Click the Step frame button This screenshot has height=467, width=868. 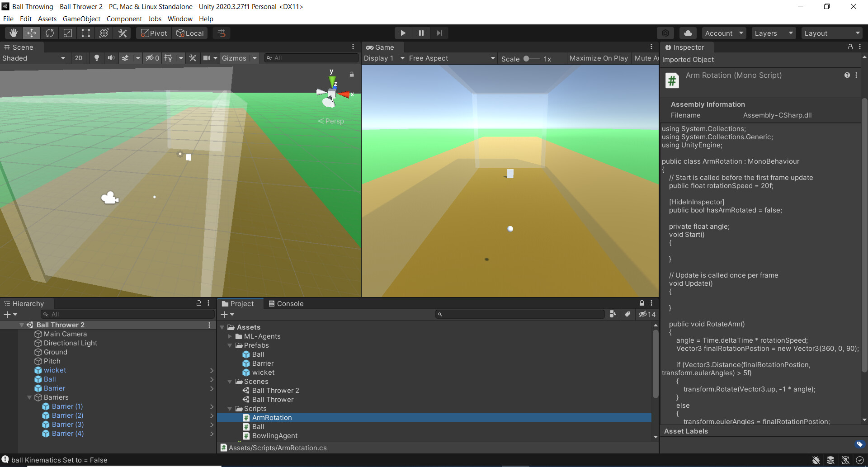pyautogui.click(x=439, y=33)
